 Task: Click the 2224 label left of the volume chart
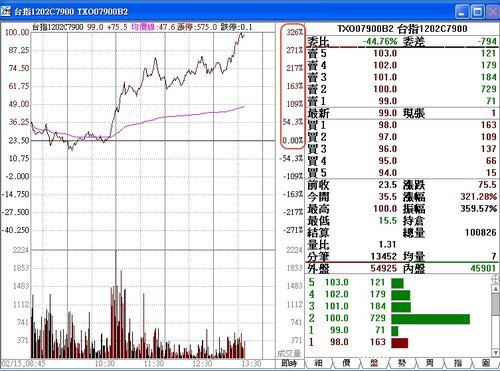coord(21,250)
